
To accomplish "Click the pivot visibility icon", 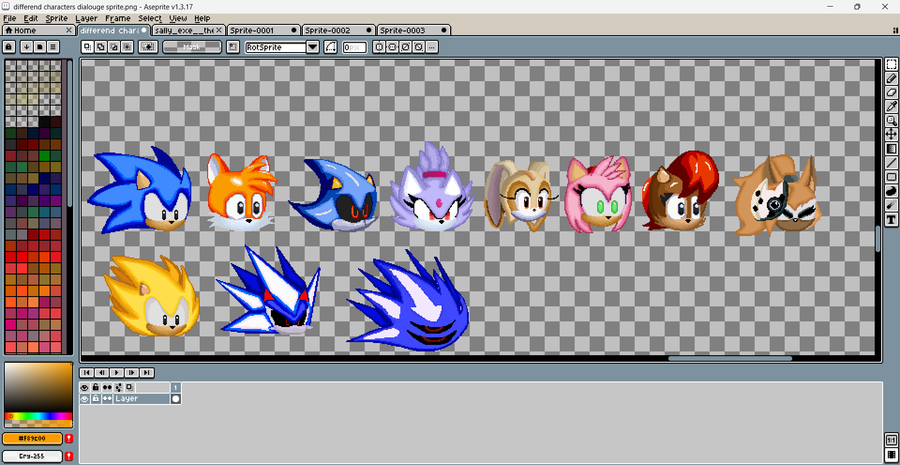I will pyautogui.click(x=232, y=47).
